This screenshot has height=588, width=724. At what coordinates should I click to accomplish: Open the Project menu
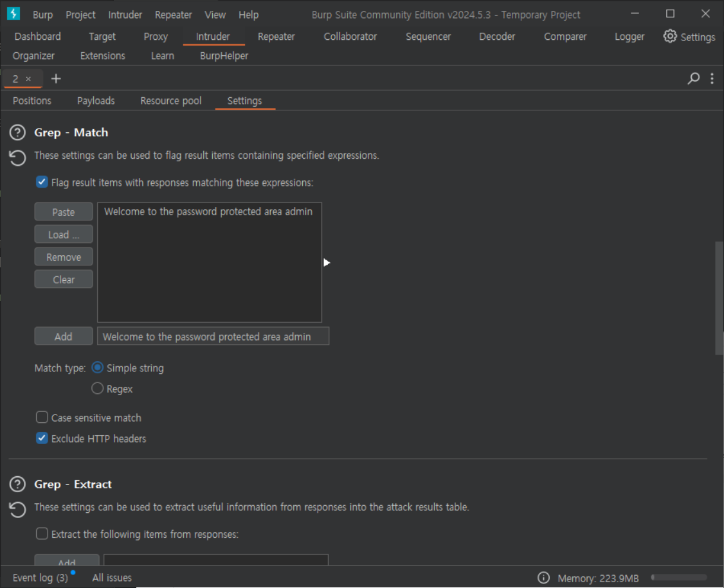[x=80, y=15]
